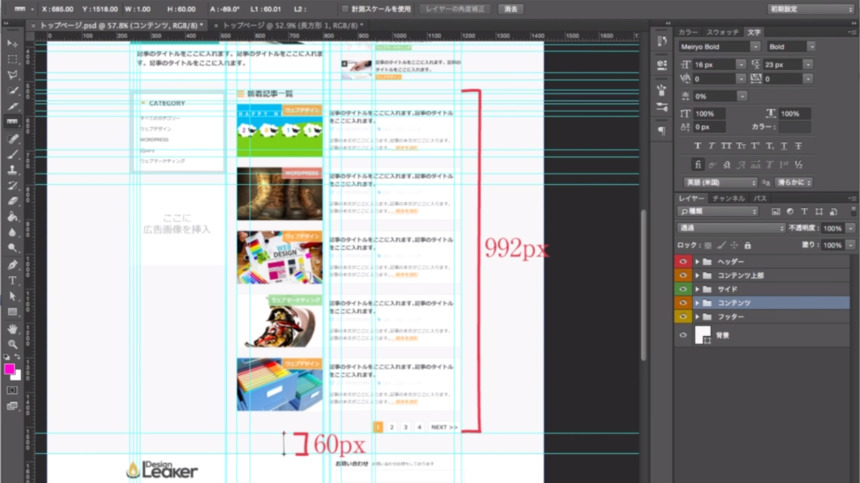Viewport: 860px width, 483px height.
Task: Open the Paragraph panel icon
Action: pos(662,130)
